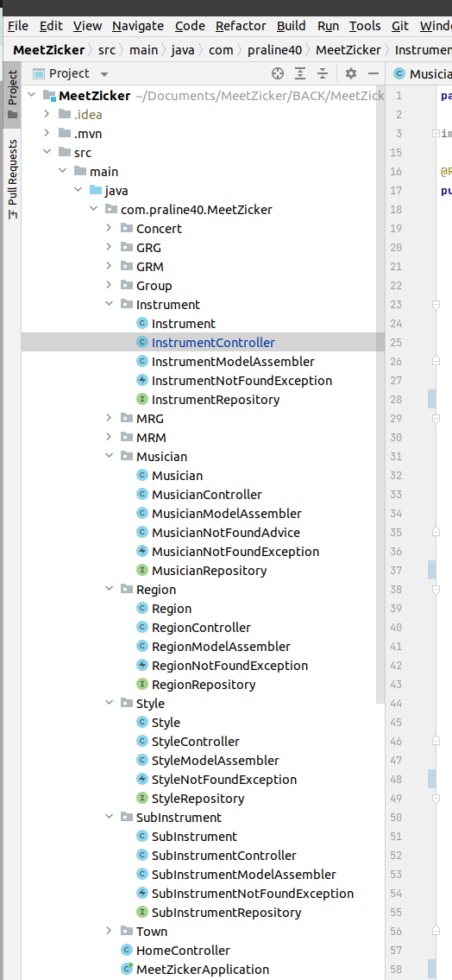
Task: Open the Refactor menu
Action: (x=241, y=26)
